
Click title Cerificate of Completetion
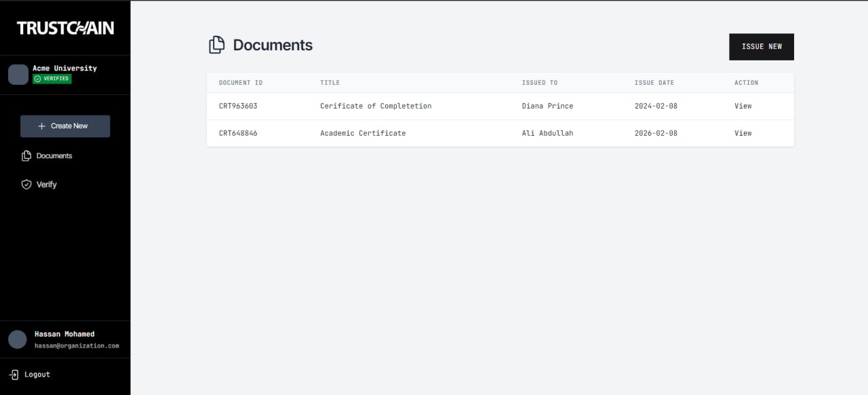click(376, 106)
